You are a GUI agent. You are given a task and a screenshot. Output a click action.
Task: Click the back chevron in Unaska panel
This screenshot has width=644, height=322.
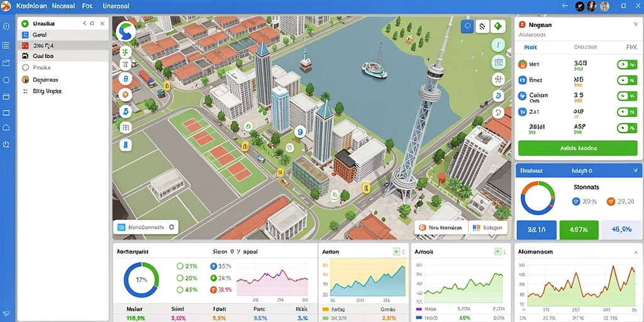[85, 24]
